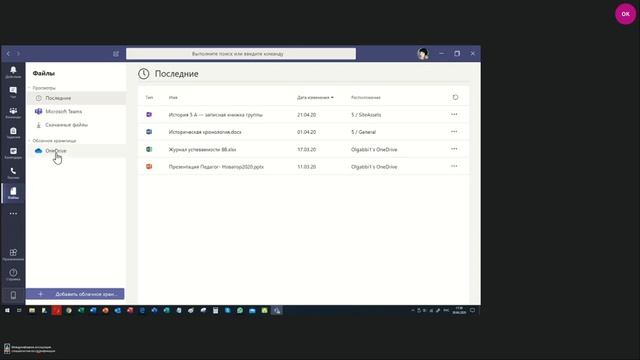
Task: Click the Teams icon on the taskbar
Action: pyautogui.click(x=277, y=311)
